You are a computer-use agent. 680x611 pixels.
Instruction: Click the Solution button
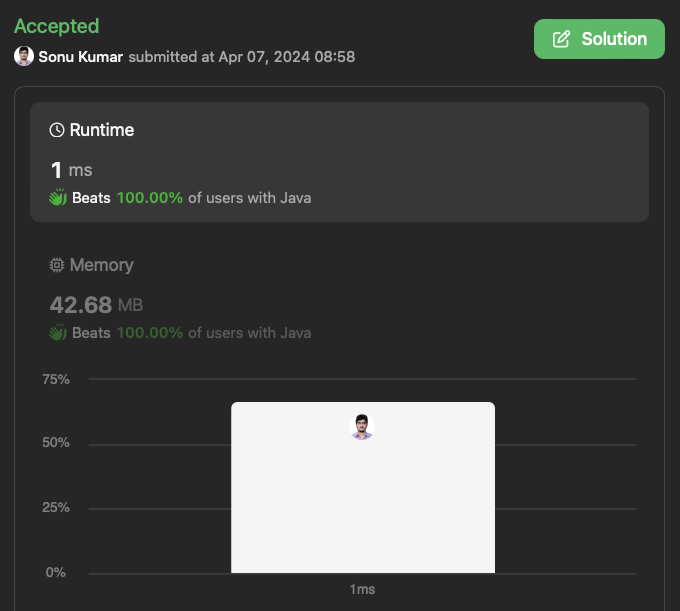point(599,39)
